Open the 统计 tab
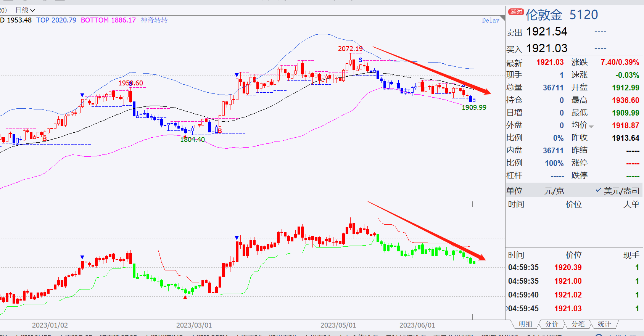 (x=604, y=324)
